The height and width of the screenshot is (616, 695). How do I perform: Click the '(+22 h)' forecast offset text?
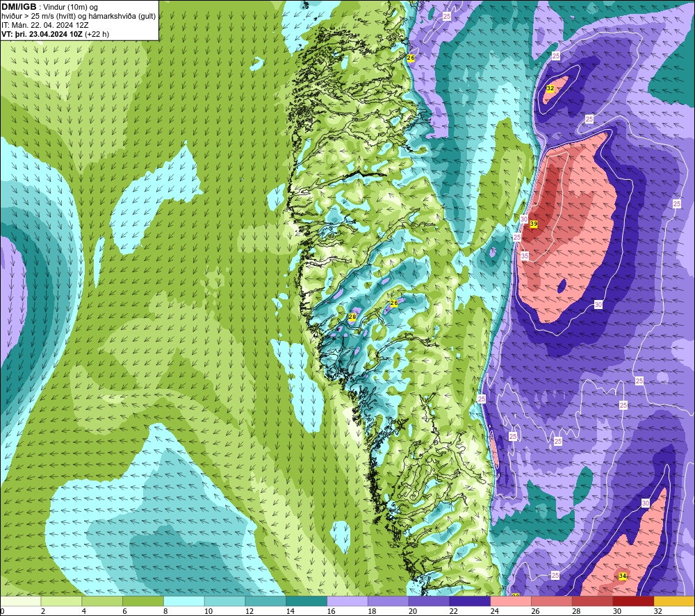click(x=97, y=34)
